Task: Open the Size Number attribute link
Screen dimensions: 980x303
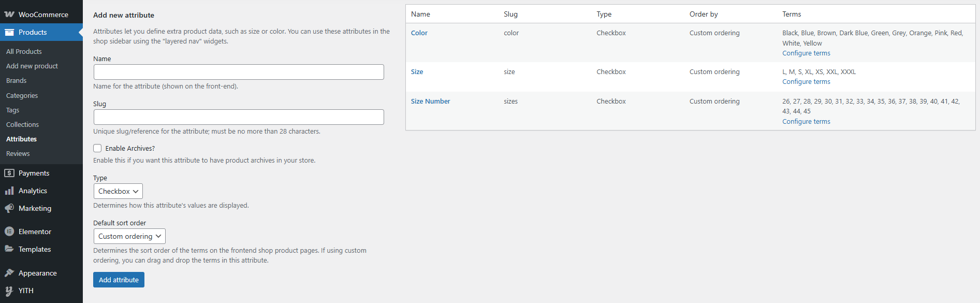Action: [430, 102]
